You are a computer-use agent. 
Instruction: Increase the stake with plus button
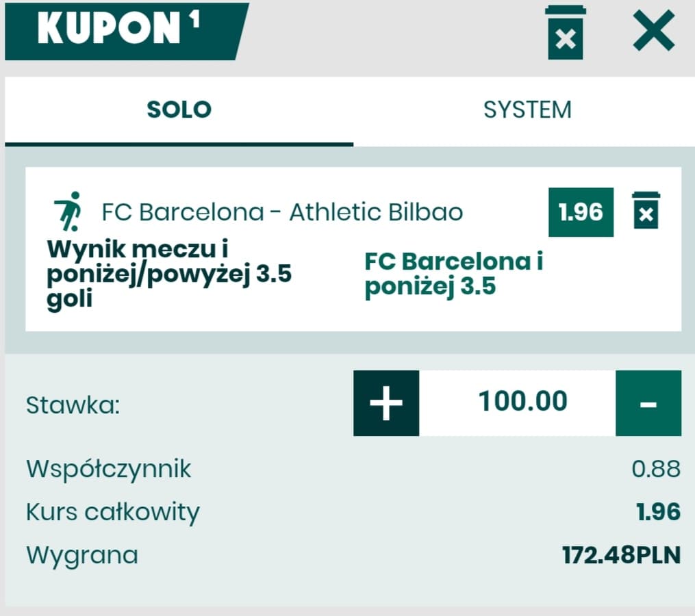pyautogui.click(x=386, y=403)
